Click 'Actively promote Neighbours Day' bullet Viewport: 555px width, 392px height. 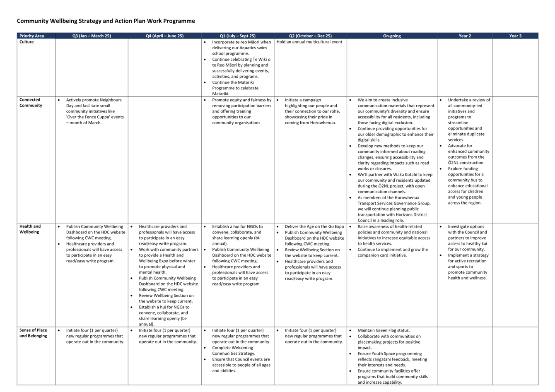pyautogui.click(x=95, y=111)
